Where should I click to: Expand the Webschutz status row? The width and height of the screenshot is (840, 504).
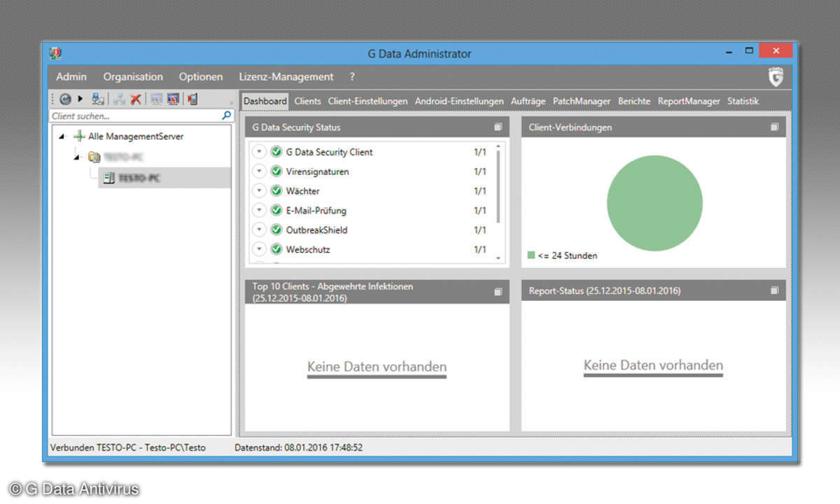click(x=259, y=249)
